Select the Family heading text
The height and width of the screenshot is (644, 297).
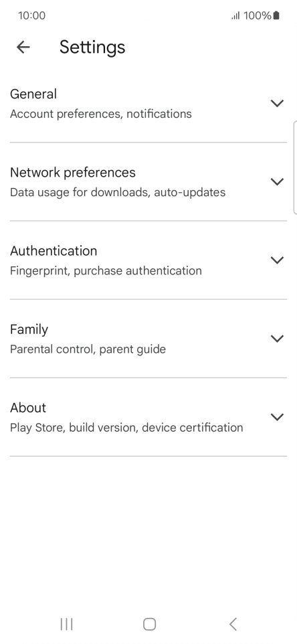coord(29,329)
